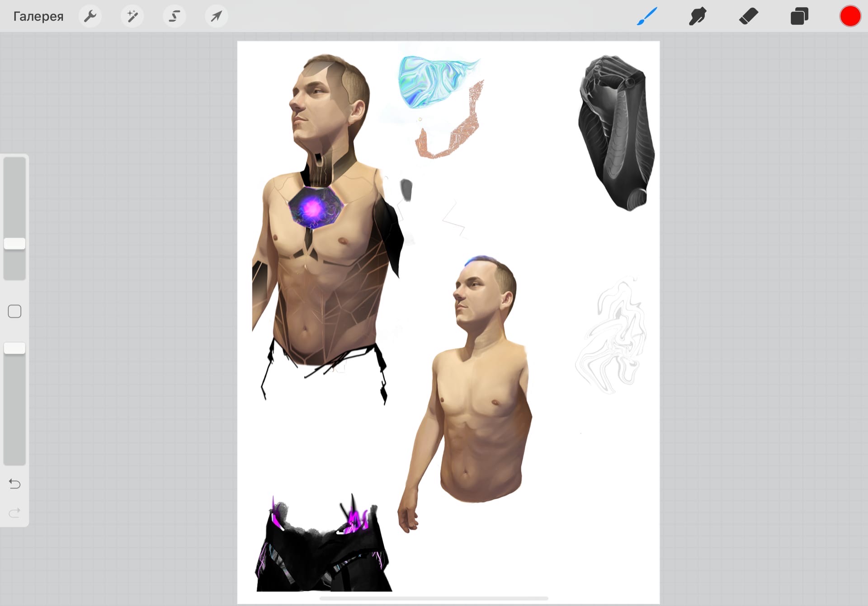
Task: Click the brush opacity slider handle
Action: coord(14,348)
